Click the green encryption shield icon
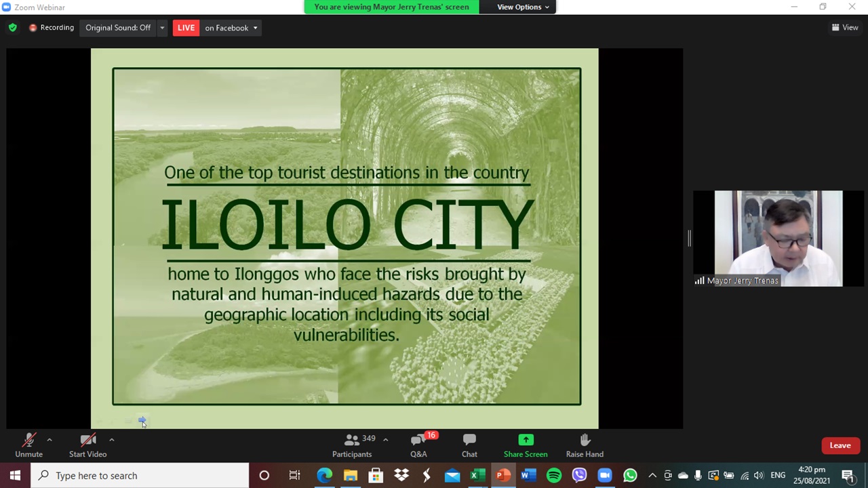The image size is (868, 488). [x=12, y=28]
